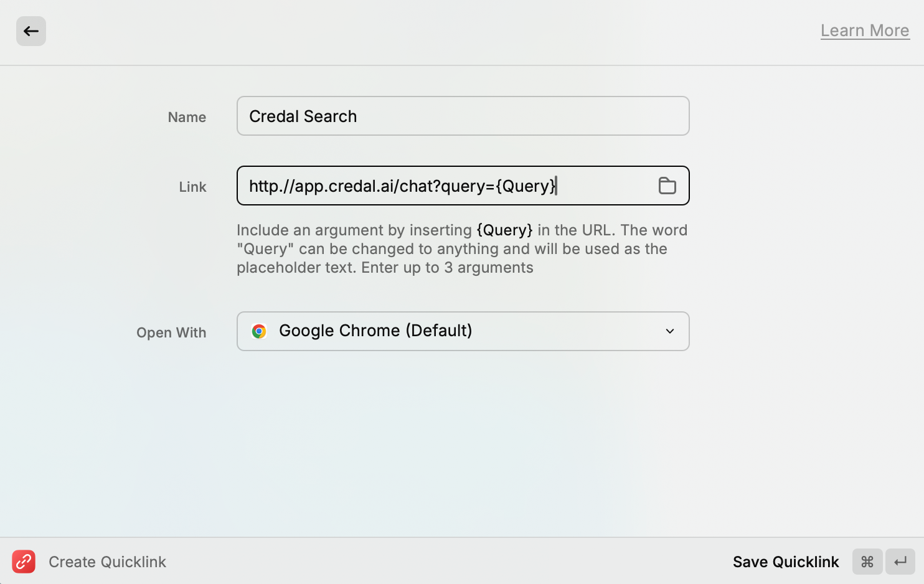Screen dimensions: 924x584
Task: Click the red Quicklink chain icon
Action: 24,562
